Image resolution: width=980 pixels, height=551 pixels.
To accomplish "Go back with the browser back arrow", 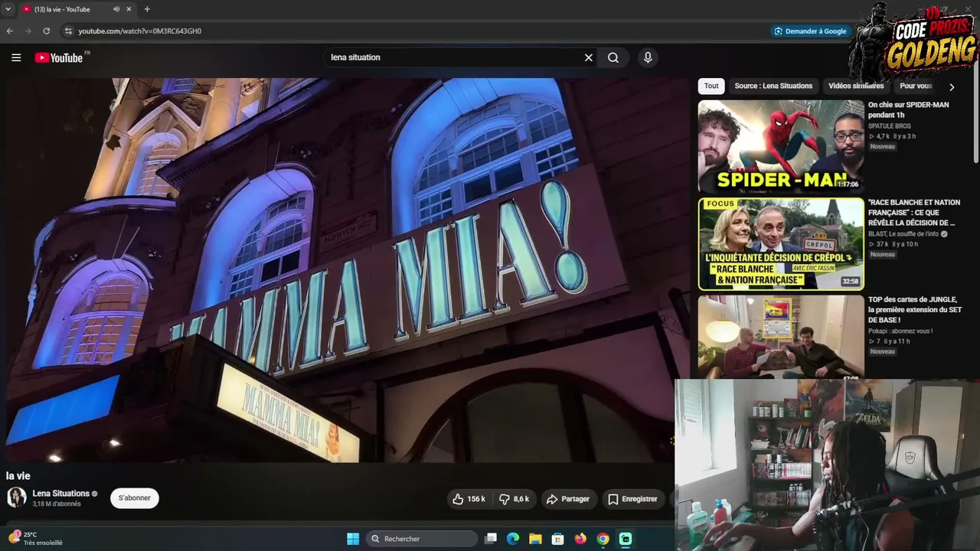I will (10, 31).
